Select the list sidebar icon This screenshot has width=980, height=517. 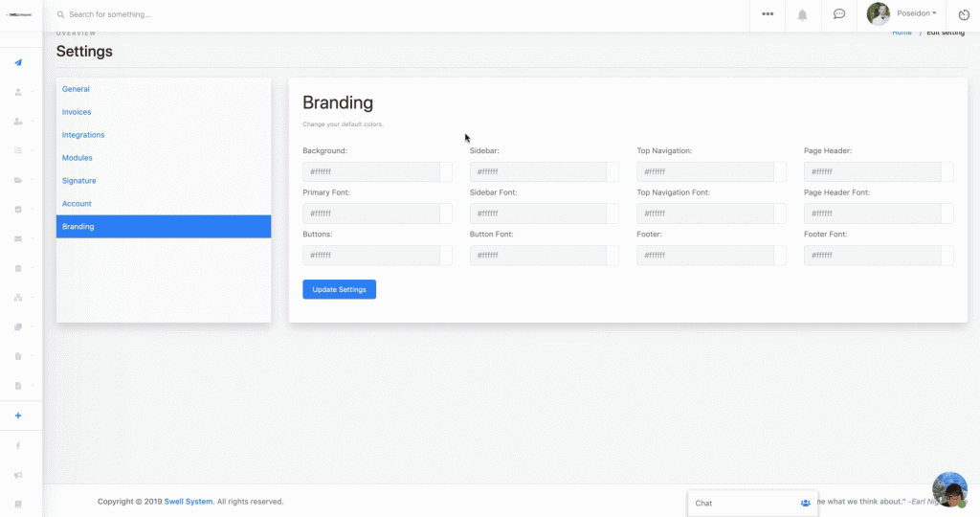coord(18,150)
